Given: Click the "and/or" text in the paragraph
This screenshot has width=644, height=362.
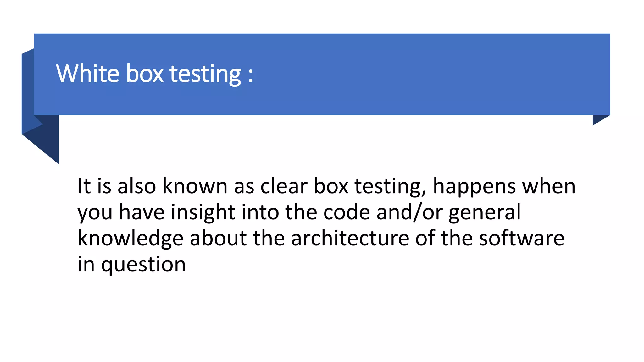Looking at the screenshot, I should pos(409,212).
